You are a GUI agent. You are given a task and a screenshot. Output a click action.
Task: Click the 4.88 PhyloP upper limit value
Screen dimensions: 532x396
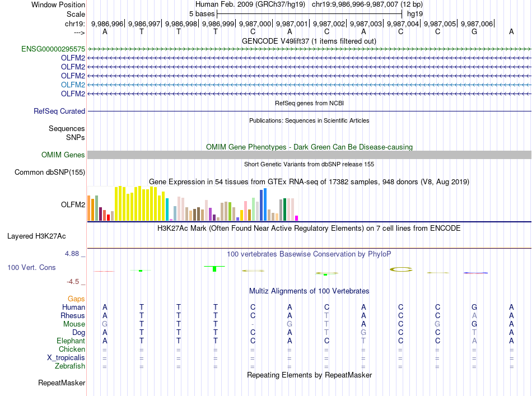(x=72, y=254)
